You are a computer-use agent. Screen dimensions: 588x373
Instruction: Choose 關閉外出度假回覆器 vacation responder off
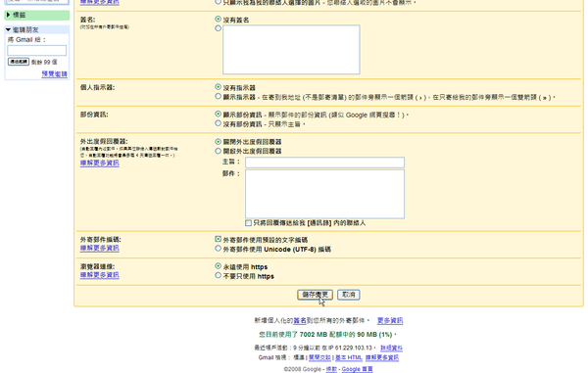pos(218,142)
